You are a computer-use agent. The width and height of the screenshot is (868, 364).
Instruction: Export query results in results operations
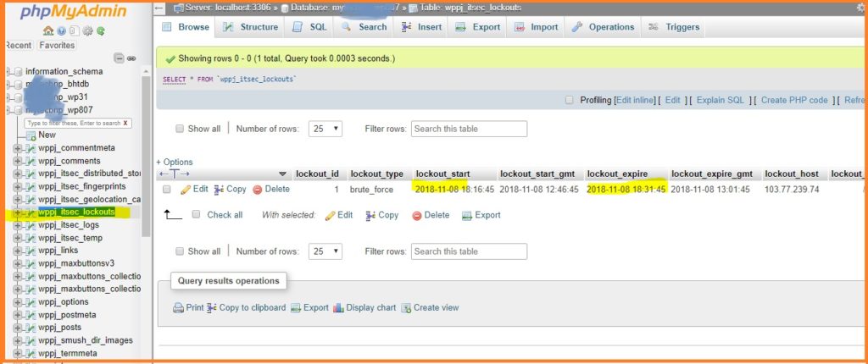(x=309, y=308)
